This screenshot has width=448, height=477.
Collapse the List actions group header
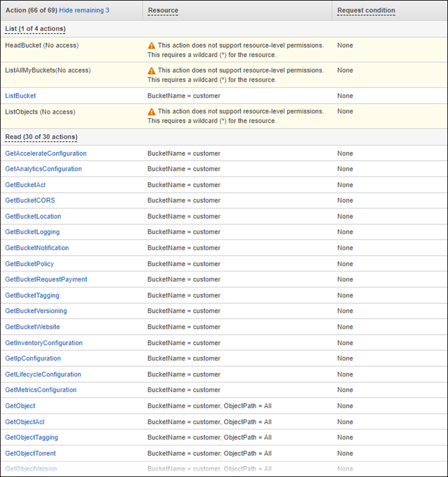point(35,29)
